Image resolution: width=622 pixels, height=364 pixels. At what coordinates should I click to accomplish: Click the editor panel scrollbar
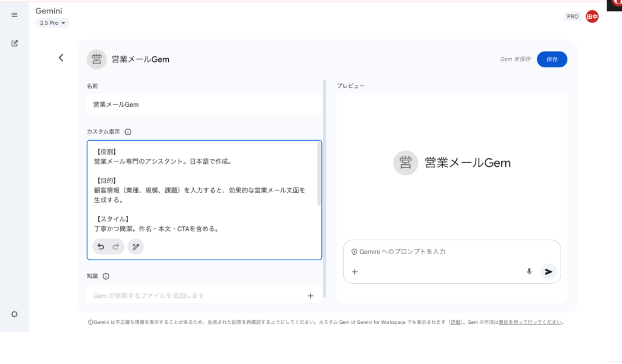pos(324,189)
